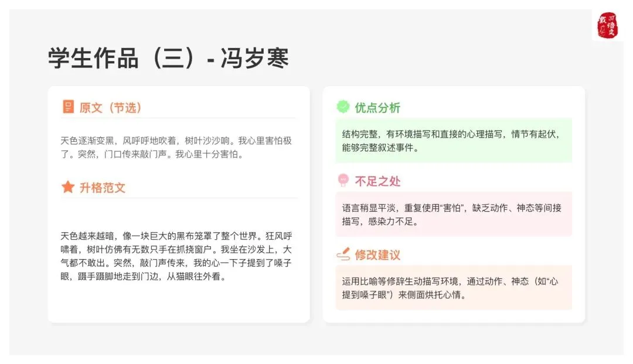The image size is (633, 364).
Task: Click the 修改建议 heading
Action: pos(377,254)
